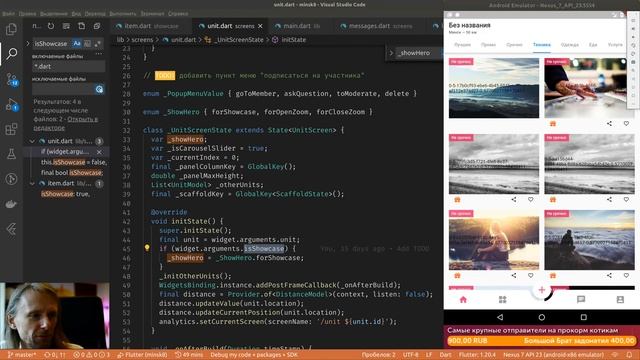Click the 'Открыть в редакторе' link
Image resolution: width=640 pixels, height=360 pixels.
[x=65, y=123]
